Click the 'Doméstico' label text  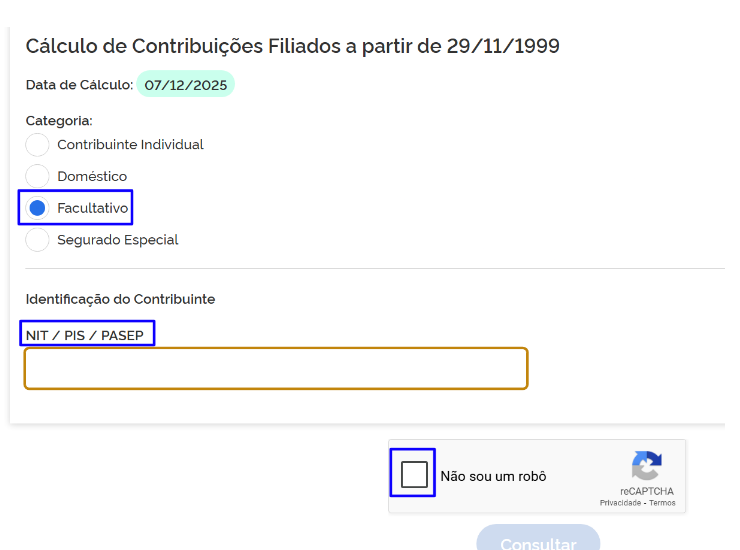point(92,177)
